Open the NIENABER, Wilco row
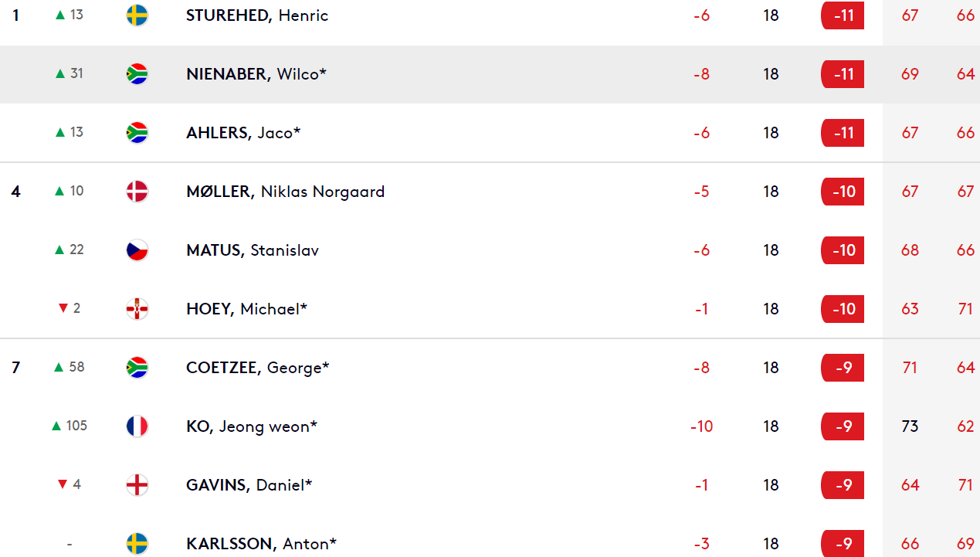The image size is (980, 557). tap(490, 74)
